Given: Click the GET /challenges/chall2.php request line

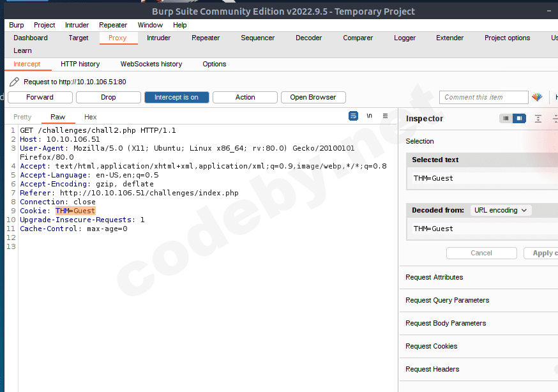Looking at the screenshot, I should point(98,130).
